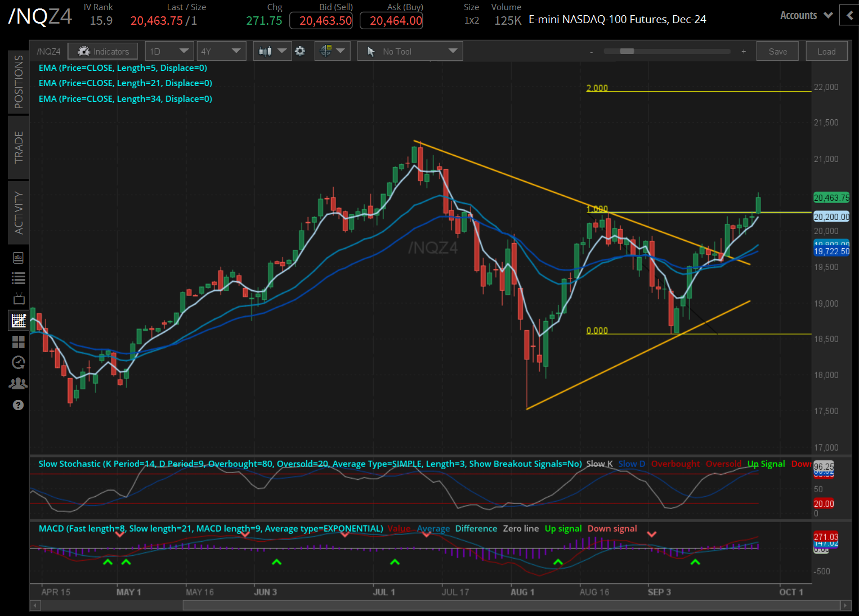Click the JUL 1 date axis label
Viewport: 859px width, 616px height.
(x=384, y=592)
